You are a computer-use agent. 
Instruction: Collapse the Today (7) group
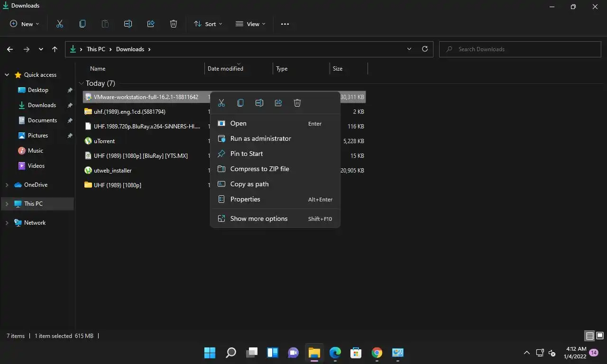click(x=82, y=83)
